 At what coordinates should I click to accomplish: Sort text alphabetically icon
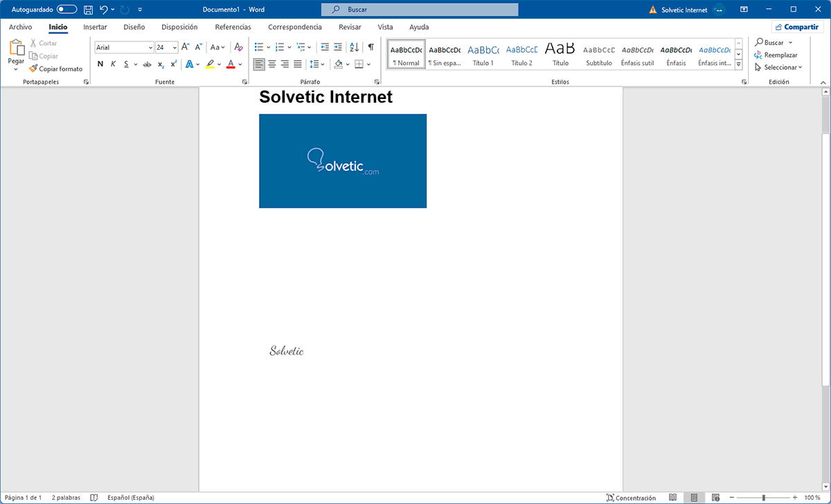(x=354, y=47)
